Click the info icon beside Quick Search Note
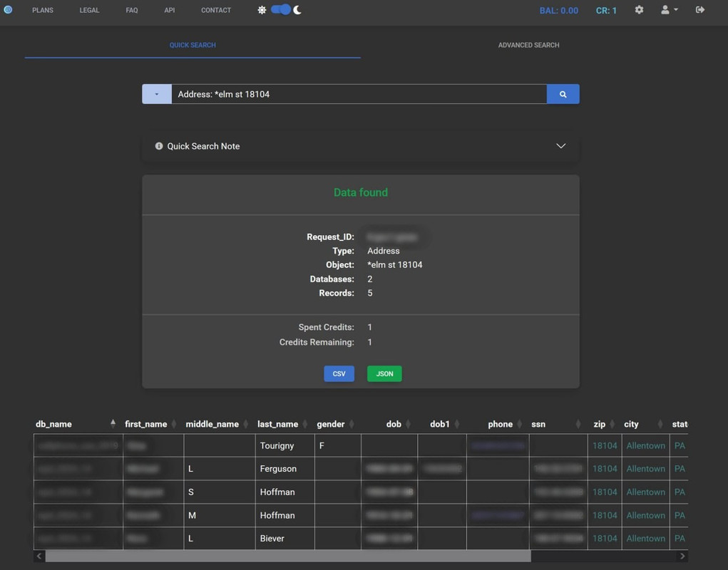728x570 pixels. pyautogui.click(x=159, y=146)
